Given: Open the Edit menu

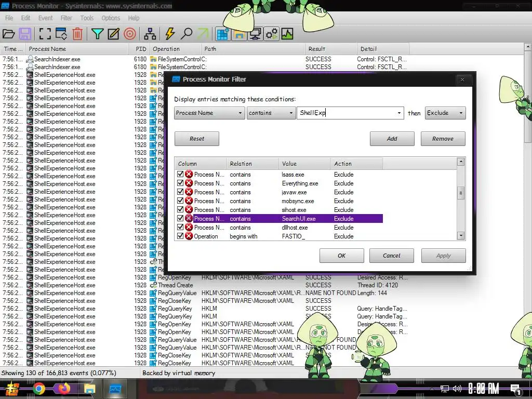Looking at the screenshot, I should tap(25, 18).
